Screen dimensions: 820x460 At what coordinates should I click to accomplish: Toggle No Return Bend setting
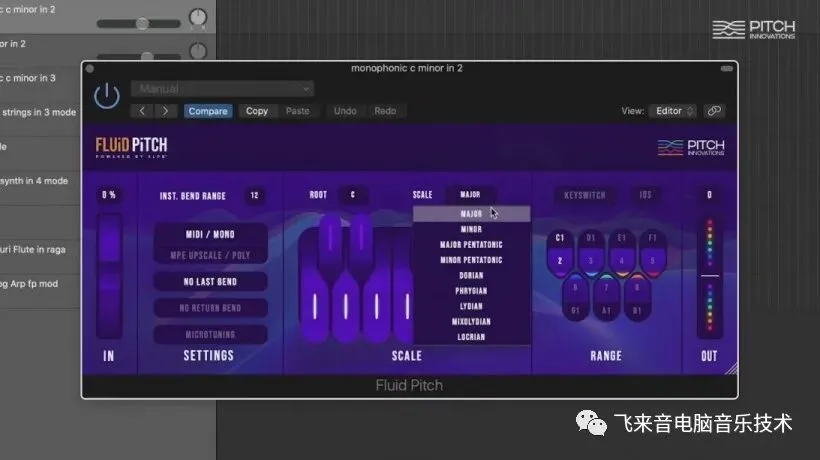coord(210,308)
